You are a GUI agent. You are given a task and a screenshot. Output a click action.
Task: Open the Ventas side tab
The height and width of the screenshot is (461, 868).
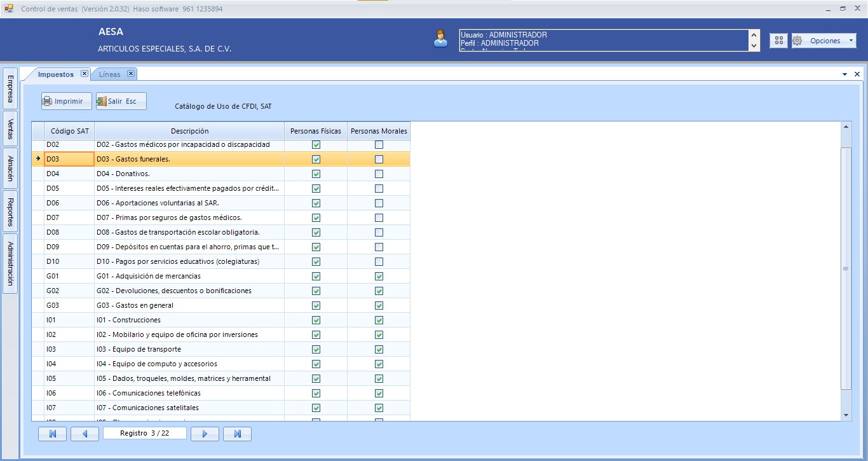pyautogui.click(x=10, y=128)
